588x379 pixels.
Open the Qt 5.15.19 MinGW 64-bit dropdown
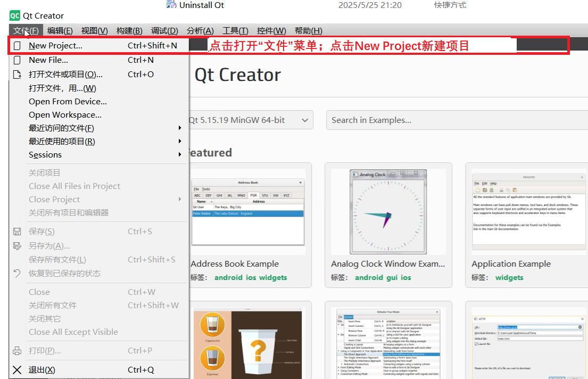(x=250, y=120)
